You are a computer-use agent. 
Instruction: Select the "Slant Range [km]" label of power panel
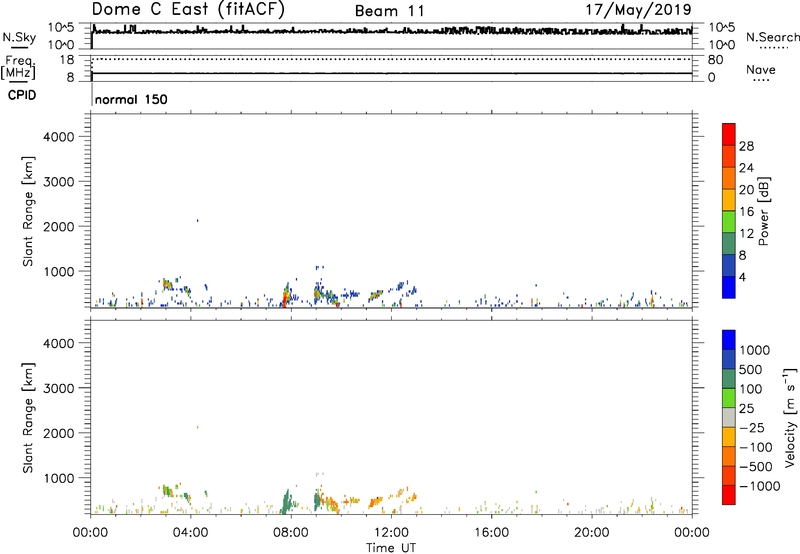coord(28,211)
